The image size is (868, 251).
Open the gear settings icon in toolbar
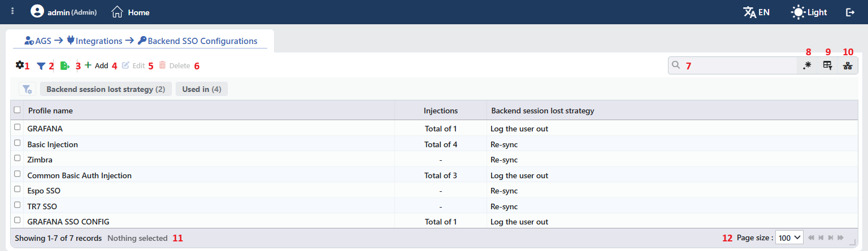point(19,65)
